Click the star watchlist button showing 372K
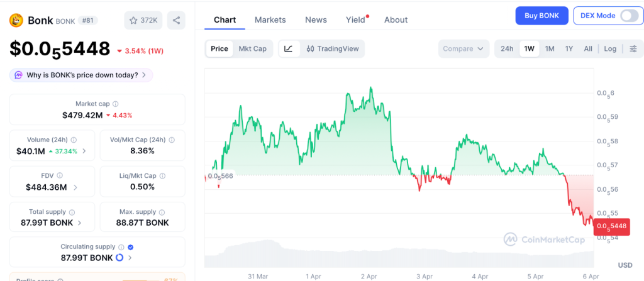644x281 pixels. click(143, 21)
